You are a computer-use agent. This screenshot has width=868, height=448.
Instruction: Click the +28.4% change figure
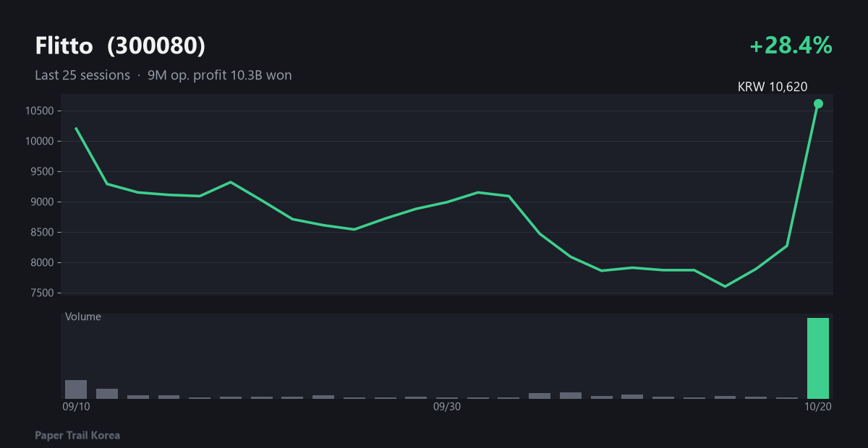point(791,46)
